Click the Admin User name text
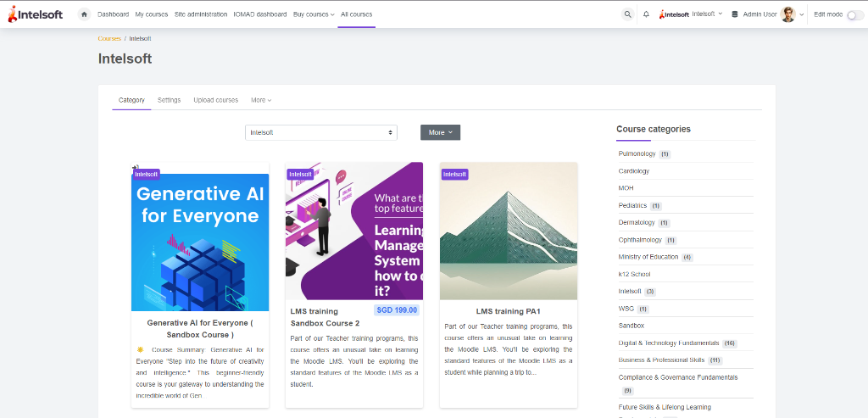Viewport: 868px width, 418px height. (759, 14)
